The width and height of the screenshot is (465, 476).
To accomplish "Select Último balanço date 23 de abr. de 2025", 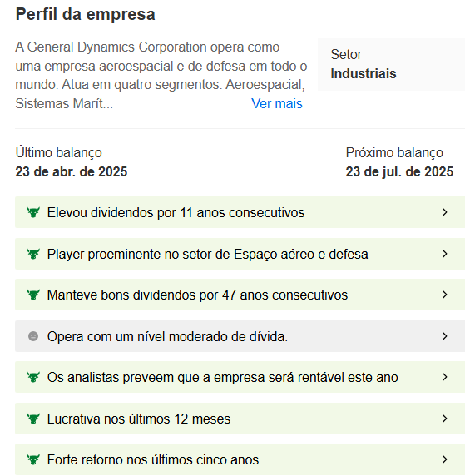I will (x=72, y=171).
